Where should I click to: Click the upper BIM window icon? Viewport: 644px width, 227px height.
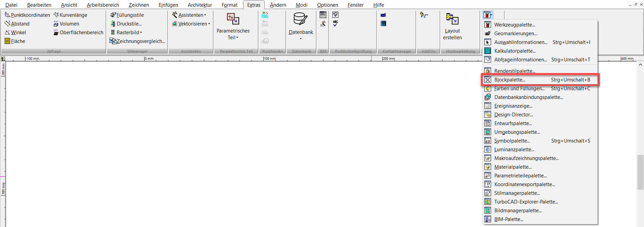(x=323, y=15)
